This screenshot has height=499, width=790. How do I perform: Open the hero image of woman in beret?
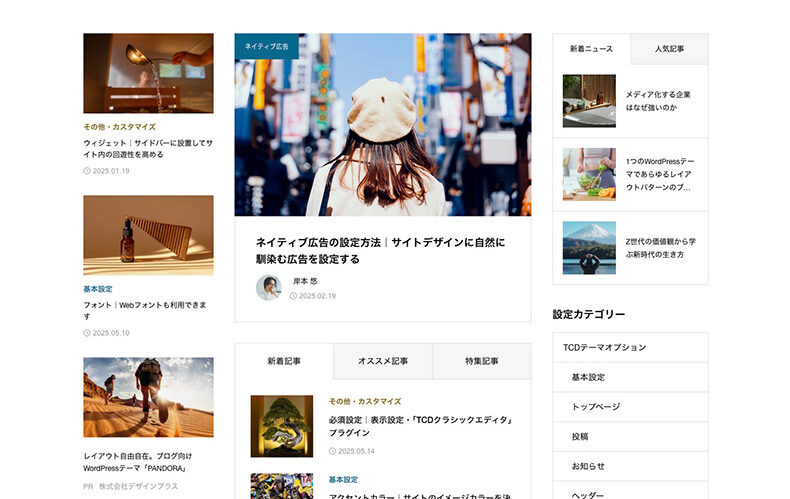383,125
